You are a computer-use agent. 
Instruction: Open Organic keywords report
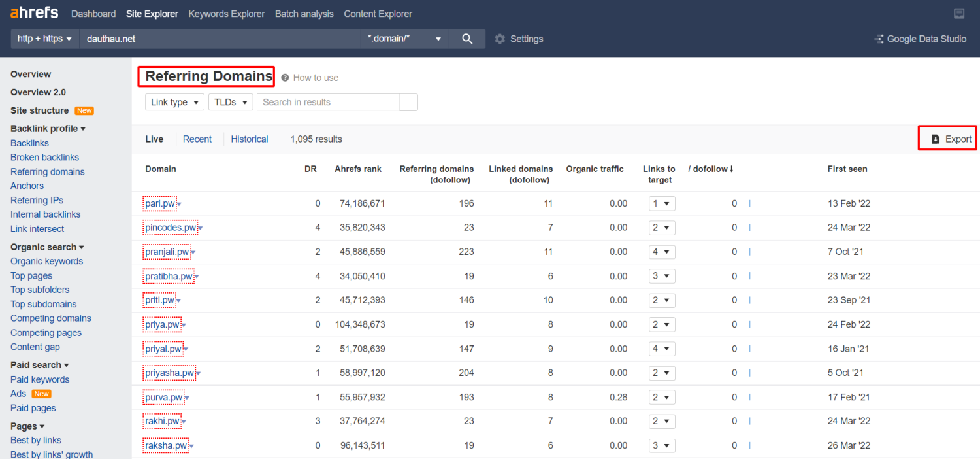click(x=47, y=261)
